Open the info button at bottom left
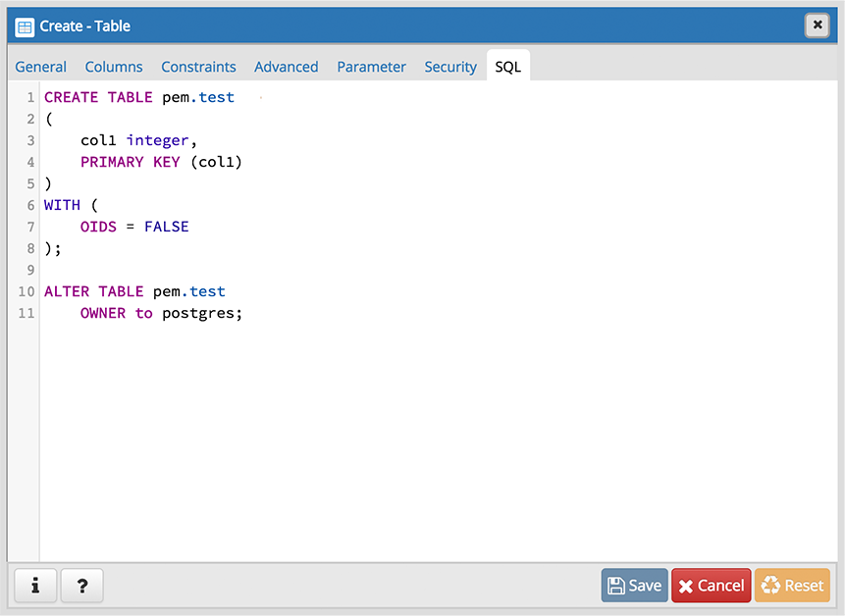845x616 pixels. 35,586
